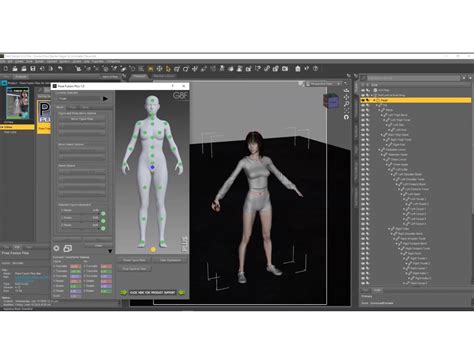Image resolution: width=474 pixels, height=364 pixels.
Task: Click the Undo arrow icon in toolbar
Action: point(60,69)
